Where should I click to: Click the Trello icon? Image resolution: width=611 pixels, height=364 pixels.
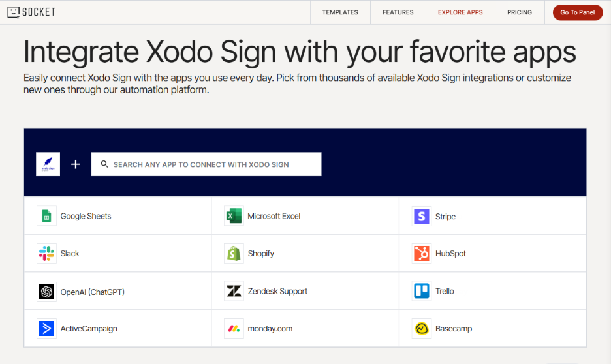click(421, 291)
